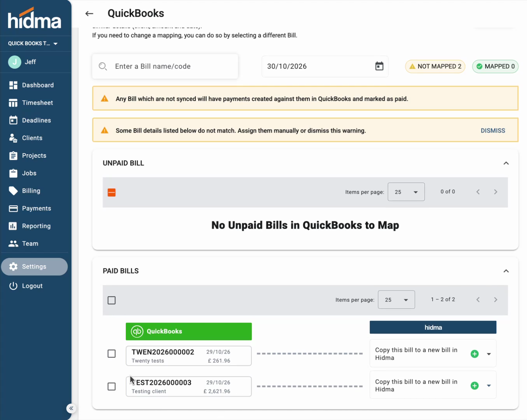The width and height of the screenshot is (527, 420).
Task: Click the '0 of 0' pagination text
Action: point(448,192)
